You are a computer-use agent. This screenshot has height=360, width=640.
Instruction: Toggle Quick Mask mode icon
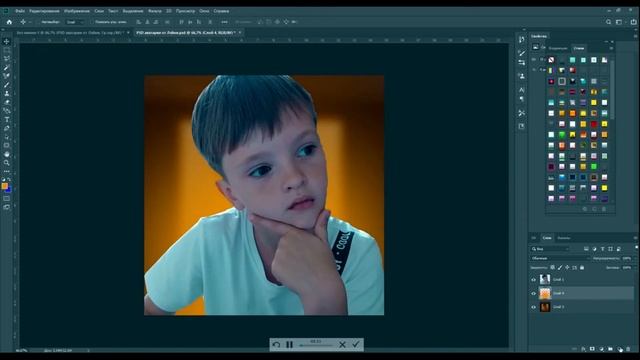click(7, 198)
